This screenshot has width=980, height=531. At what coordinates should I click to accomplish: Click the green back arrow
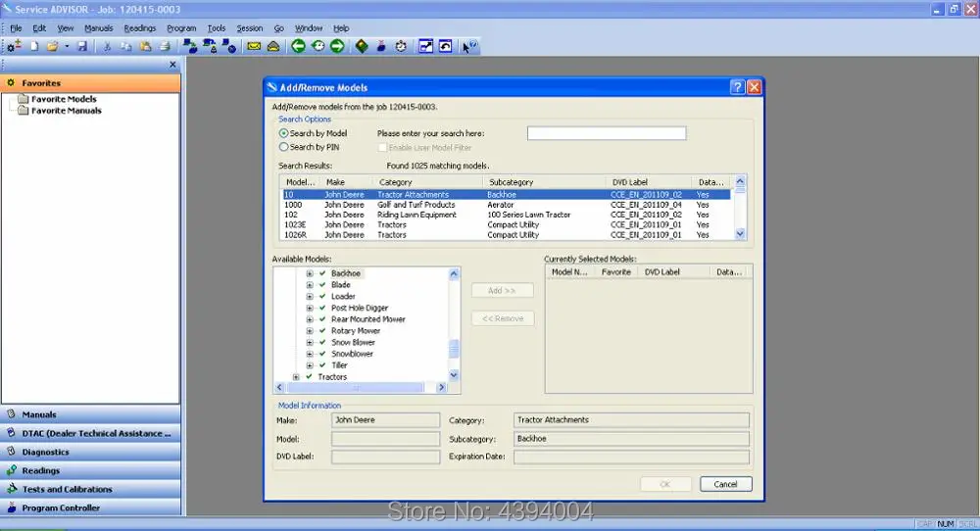(x=298, y=46)
